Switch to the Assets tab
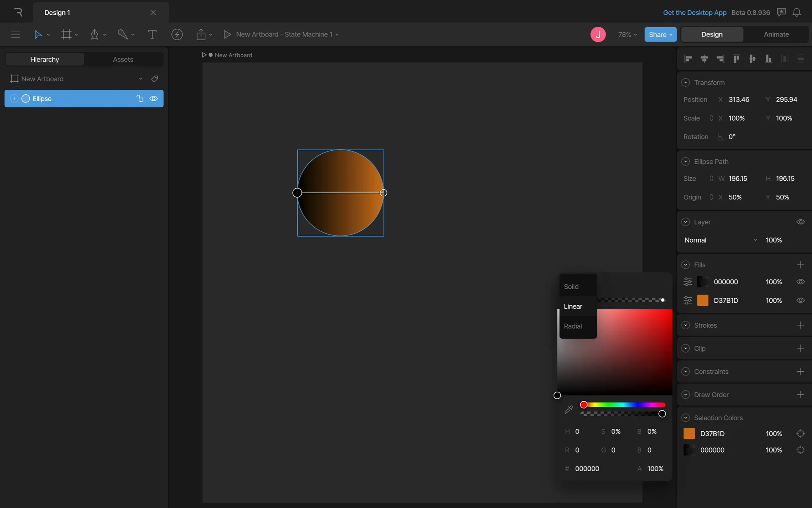This screenshot has height=508, width=812. (x=123, y=59)
